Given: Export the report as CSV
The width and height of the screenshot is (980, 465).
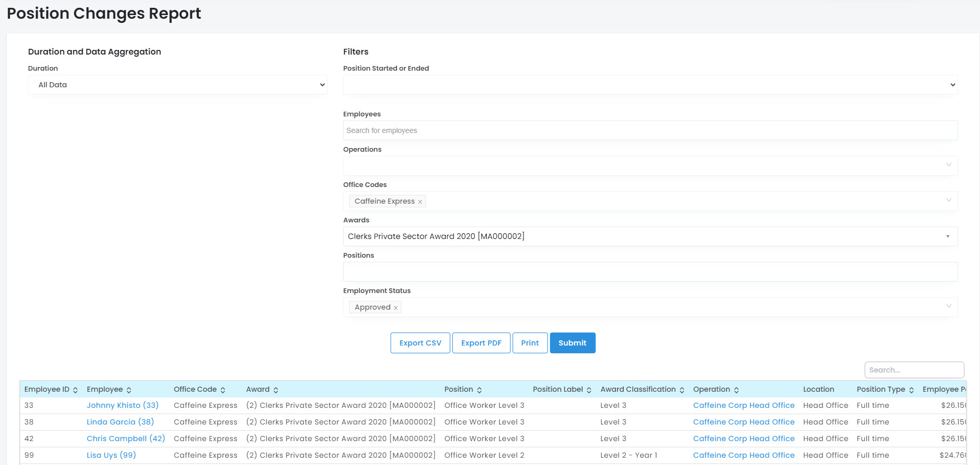Looking at the screenshot, I should pyautogui.click(x=420, y=343).
